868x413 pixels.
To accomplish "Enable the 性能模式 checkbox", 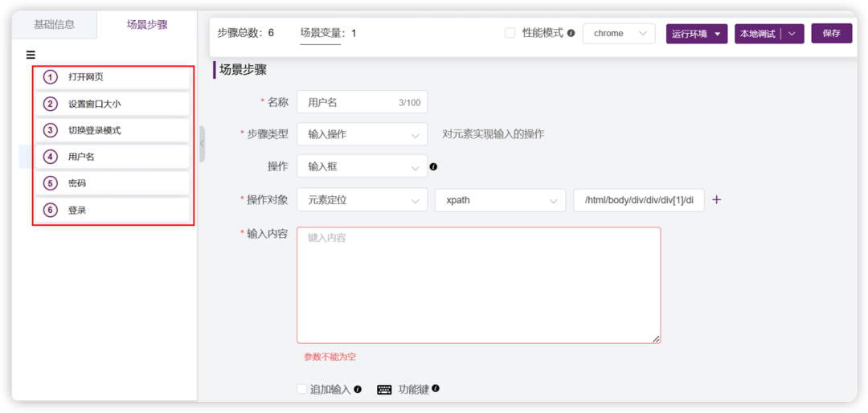I will point(510,33).
